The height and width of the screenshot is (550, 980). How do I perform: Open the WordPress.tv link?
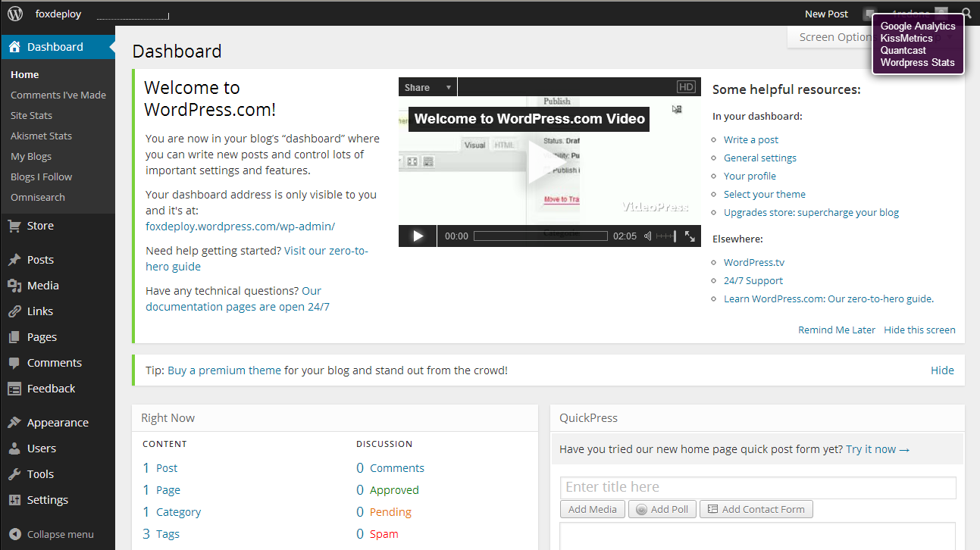[x=754, y=262]
